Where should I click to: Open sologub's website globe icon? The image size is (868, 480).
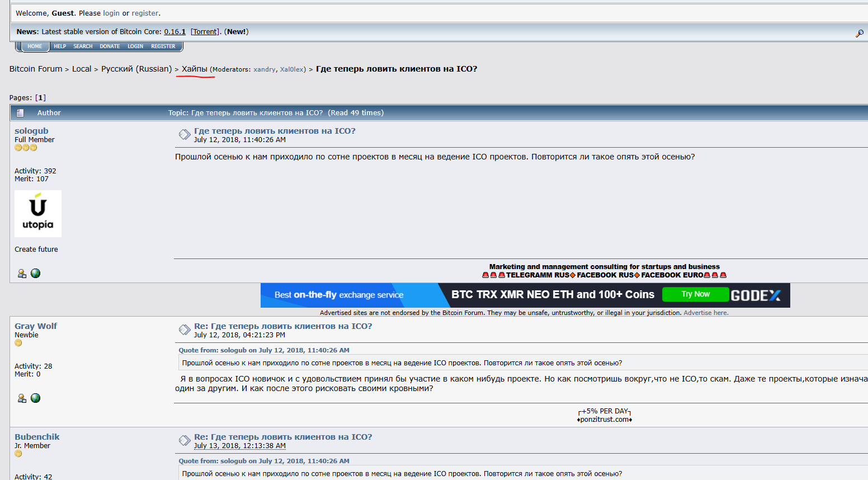[36, 274]
